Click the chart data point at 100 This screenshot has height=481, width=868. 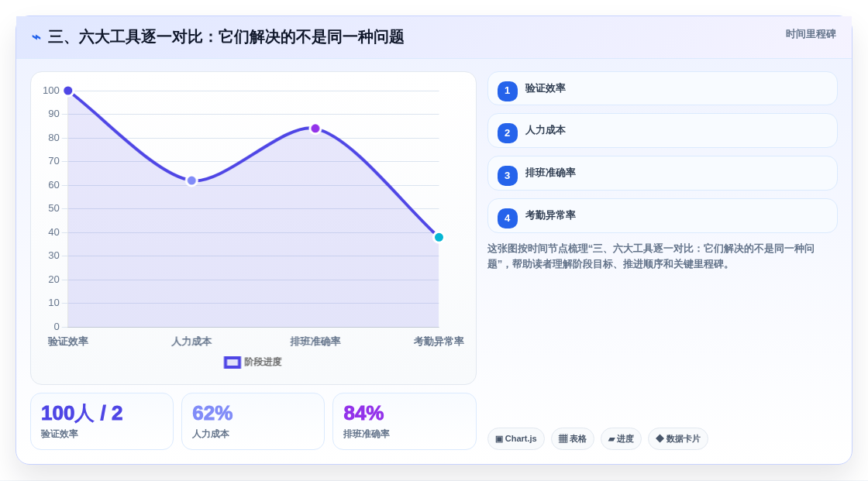point(68,91)
